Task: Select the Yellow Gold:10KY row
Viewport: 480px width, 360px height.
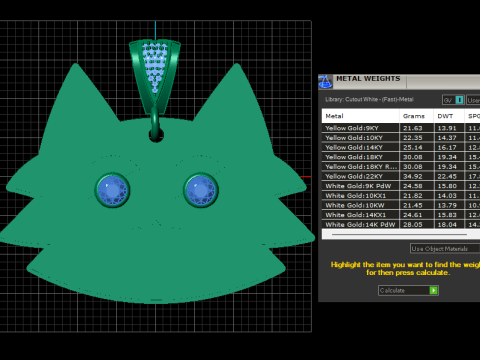Action: (x=401, y=138)
